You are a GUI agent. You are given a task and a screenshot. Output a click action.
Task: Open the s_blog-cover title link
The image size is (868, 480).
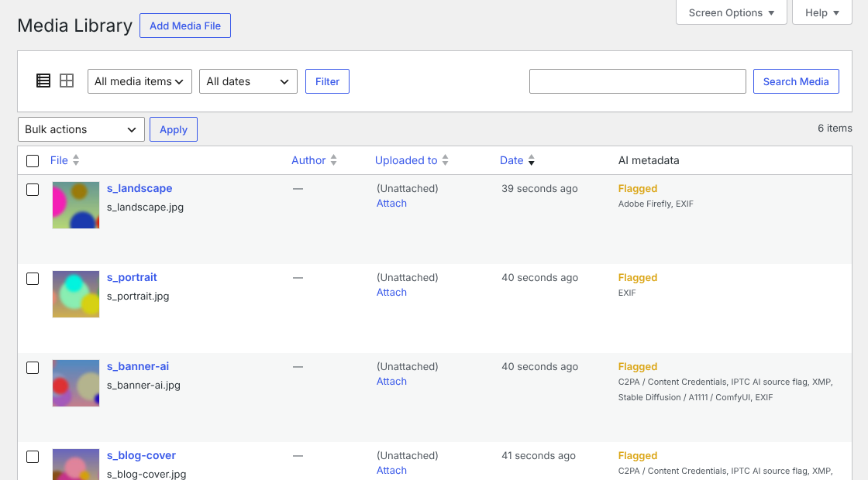point(141,456)
